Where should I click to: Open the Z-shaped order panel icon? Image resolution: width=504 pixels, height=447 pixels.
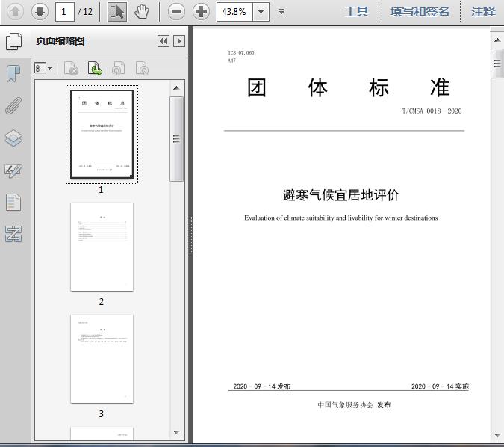click(13, 234)
